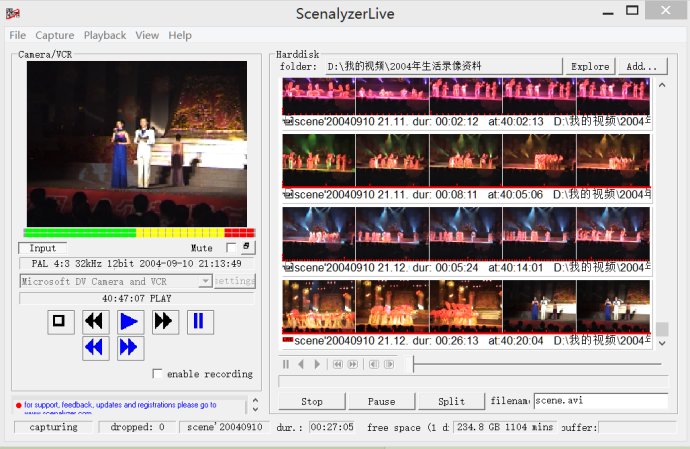Click the blue step-forward double arrow button
The height and width of the screenshot is (449, 690).
[x=130, y=348]
